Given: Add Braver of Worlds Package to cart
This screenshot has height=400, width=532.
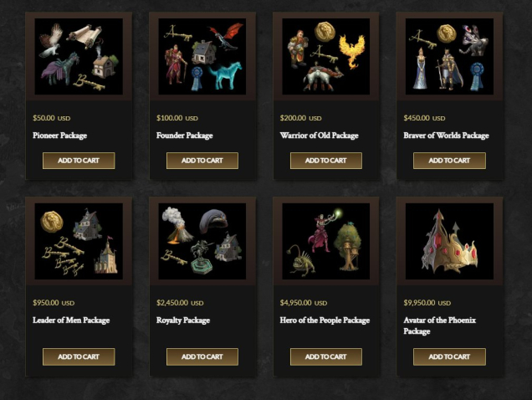Looking at the screenshot, I should (449, 161).
